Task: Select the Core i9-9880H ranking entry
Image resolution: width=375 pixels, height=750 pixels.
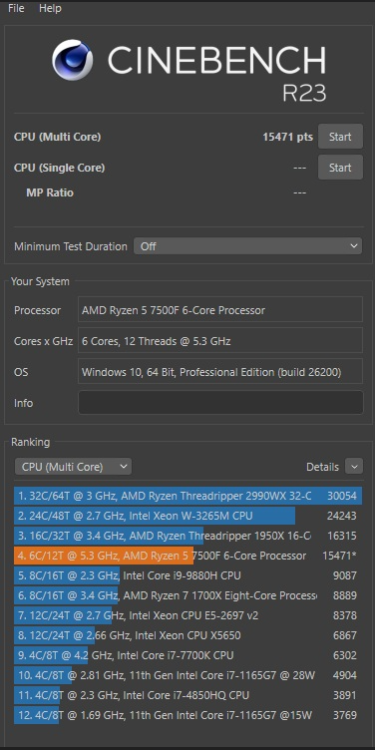Action: point(188,575)
